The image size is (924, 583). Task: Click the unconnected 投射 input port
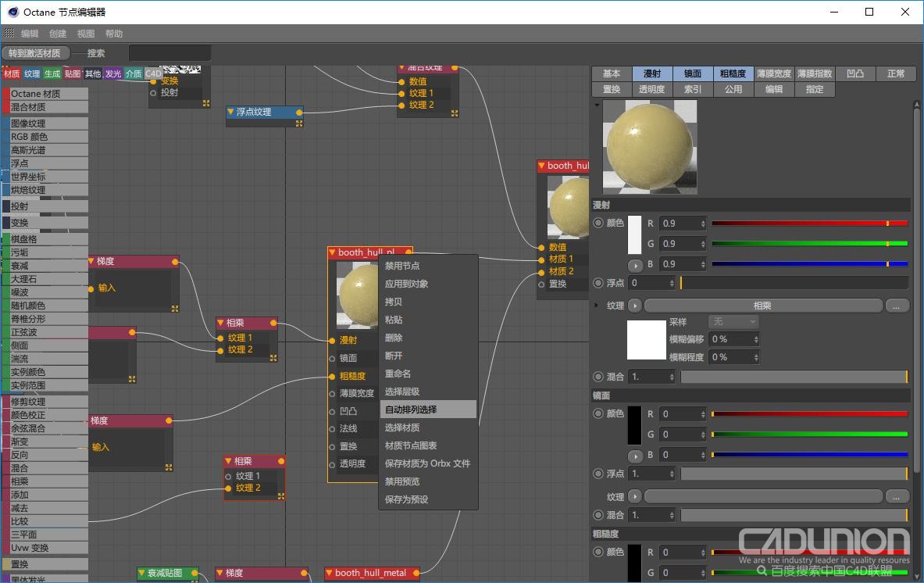[153, 92]
